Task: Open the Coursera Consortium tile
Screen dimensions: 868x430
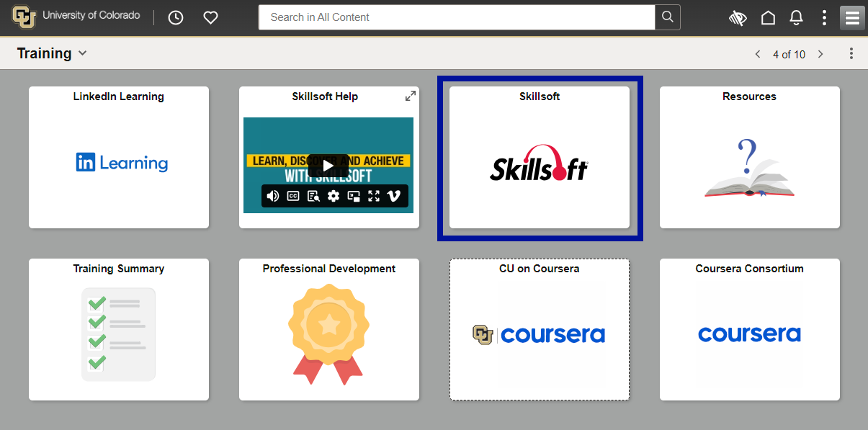Action: 750,329
